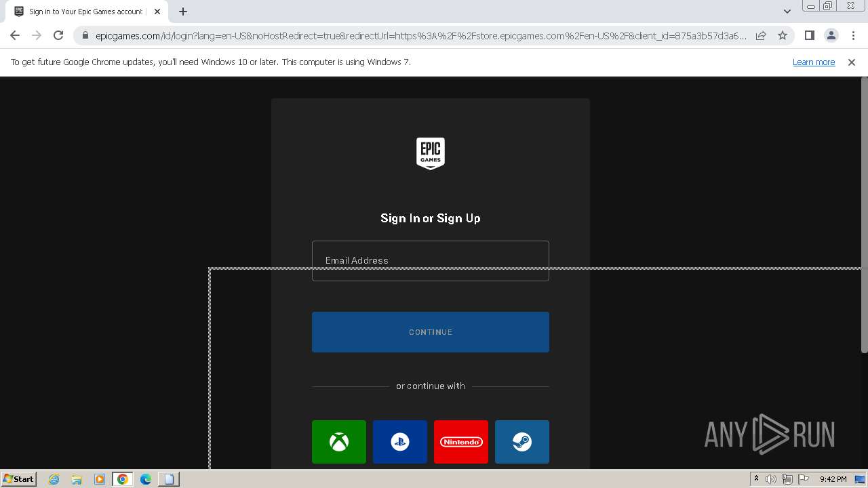The height and width of the screenshot is (488, 868).
Task: Open Windows Media Player from taskbar
Action: tap(100, 479)
